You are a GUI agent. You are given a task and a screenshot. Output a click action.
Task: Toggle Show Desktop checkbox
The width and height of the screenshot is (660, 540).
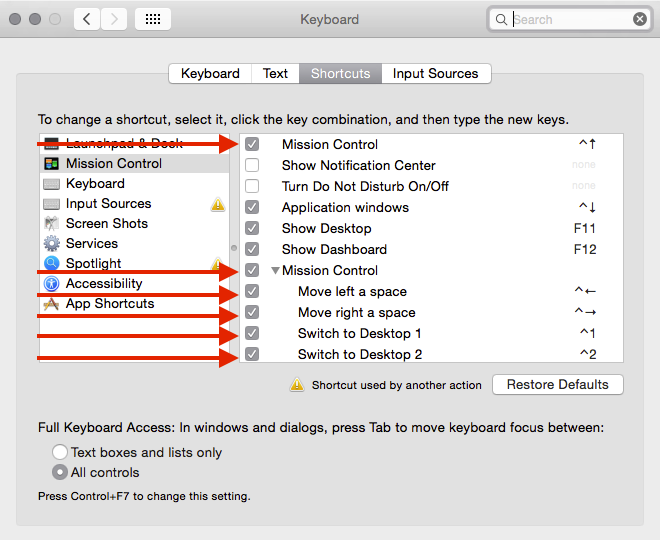tap(252, 228)
